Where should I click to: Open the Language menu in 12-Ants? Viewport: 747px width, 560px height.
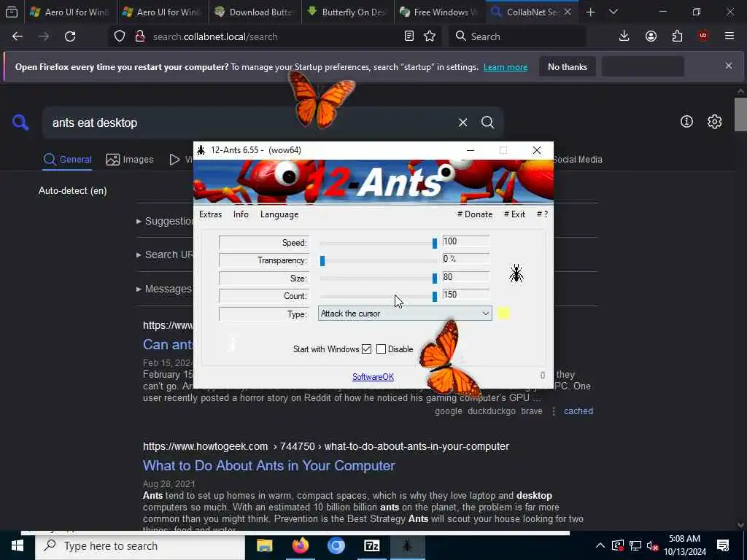pos(279,214)
